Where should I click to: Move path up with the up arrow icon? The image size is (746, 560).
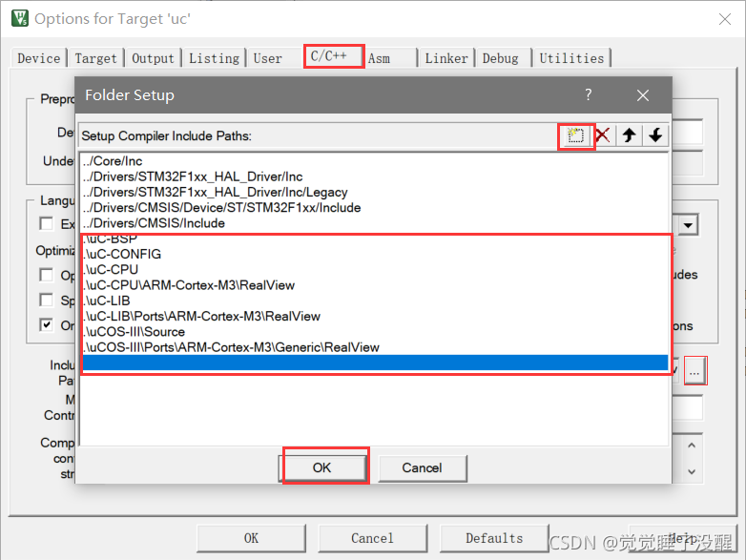tap(630, 135)
